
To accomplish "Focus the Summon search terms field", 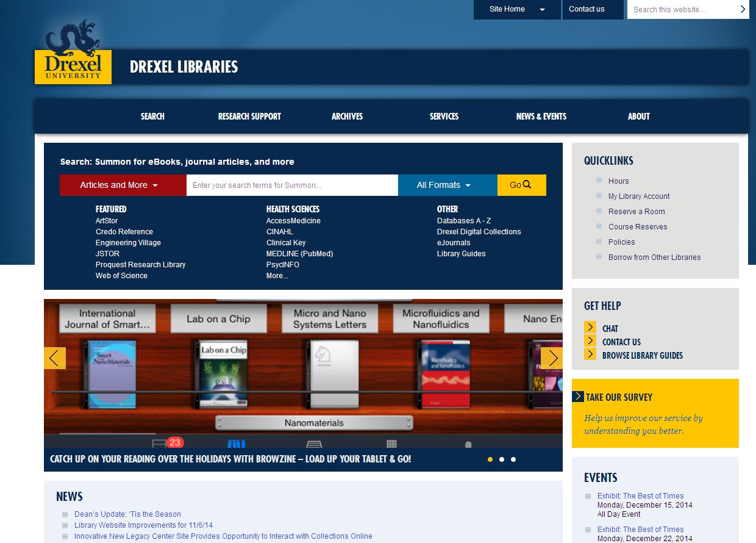I will click(292, 185).
